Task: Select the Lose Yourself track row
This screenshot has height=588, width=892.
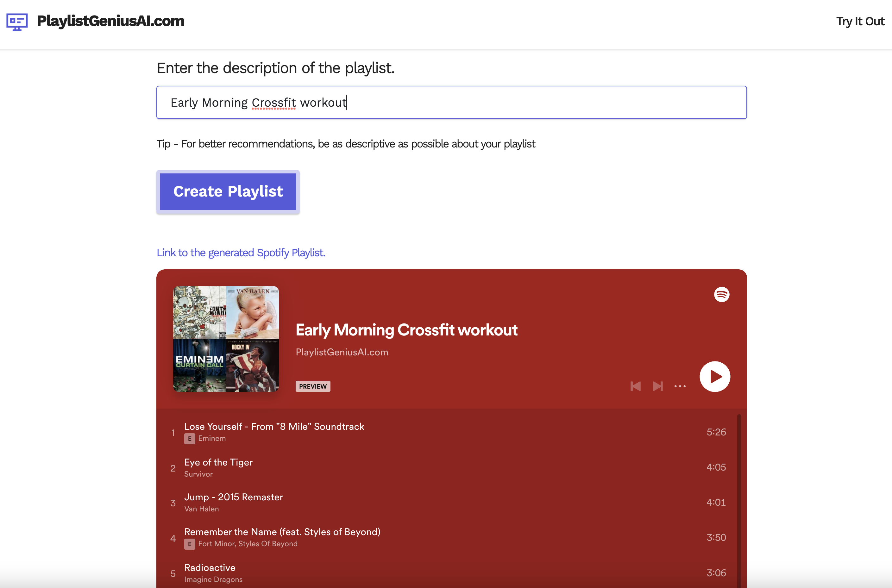Action: 449,432
